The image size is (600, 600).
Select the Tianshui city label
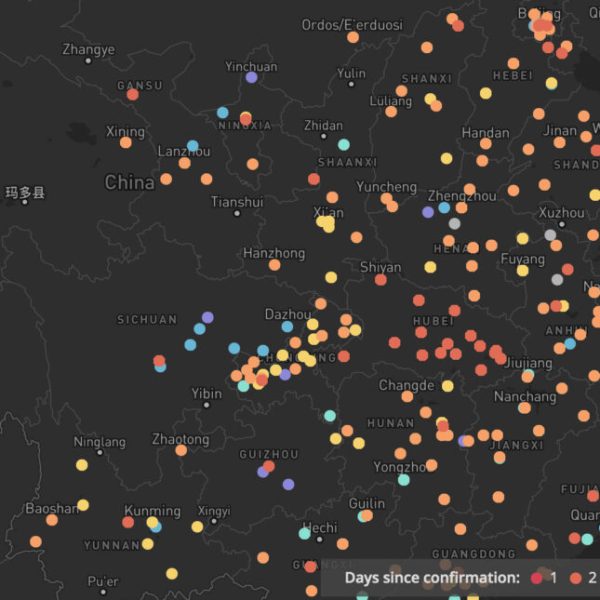point(237,202)
